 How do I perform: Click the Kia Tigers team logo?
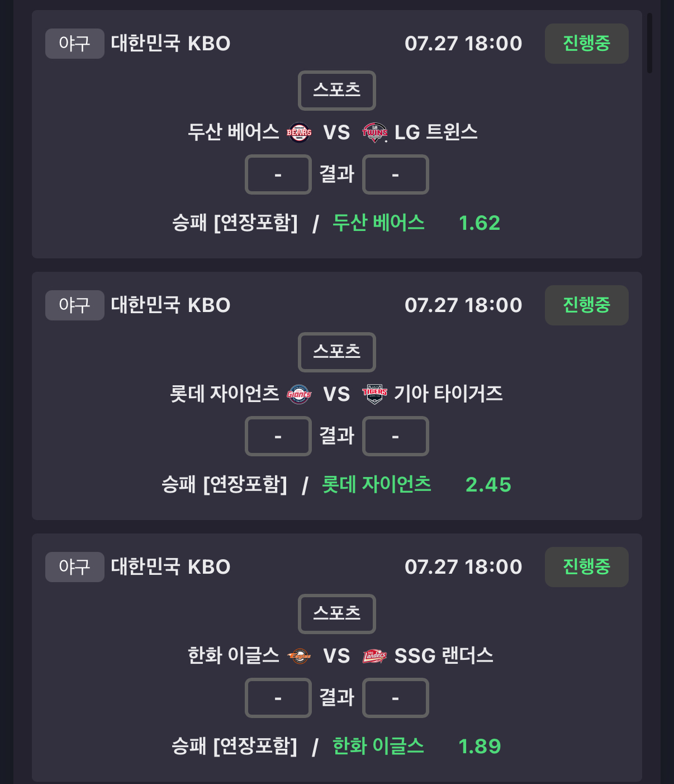pyautogui.click(x=374, y=394)
